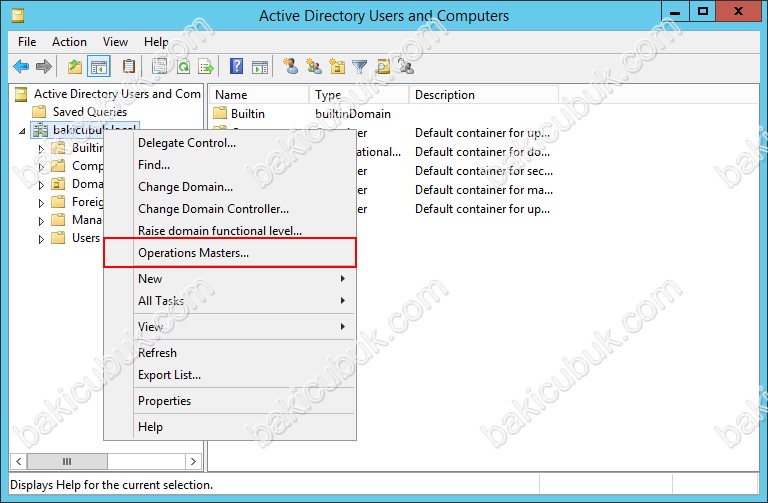The image size is (768, 503).
Task: Expand the Builtin tree node
Action: 41,148
